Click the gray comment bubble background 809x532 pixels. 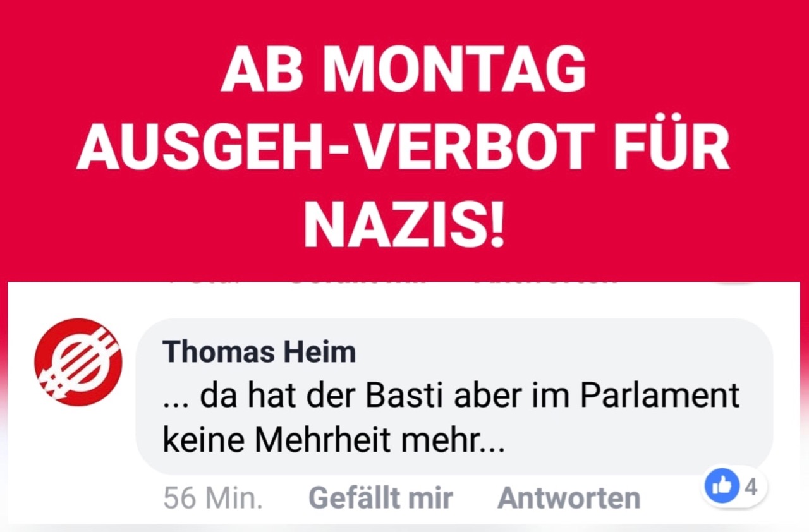pyautogui.click(x=454, y=396)
